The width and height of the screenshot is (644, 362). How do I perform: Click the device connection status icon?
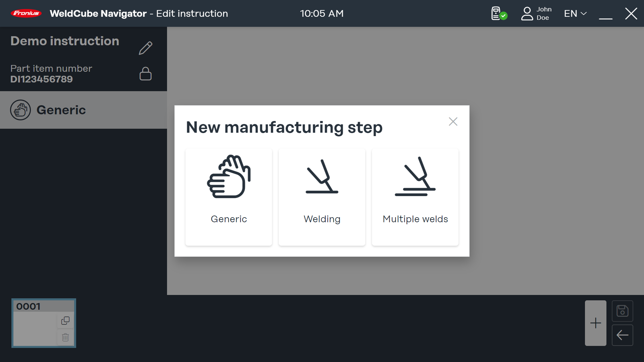pyautogui.click(x=499, y=13)
